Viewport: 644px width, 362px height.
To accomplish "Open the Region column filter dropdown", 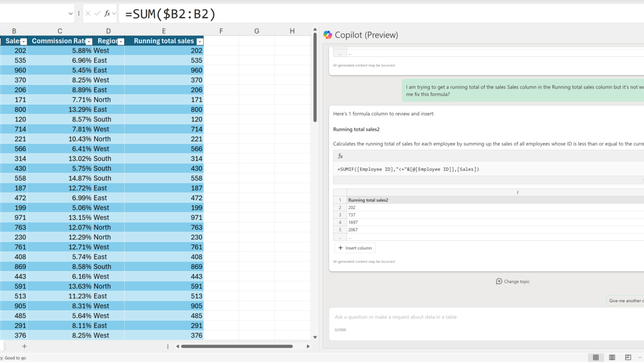I will [x=121, y=42].
